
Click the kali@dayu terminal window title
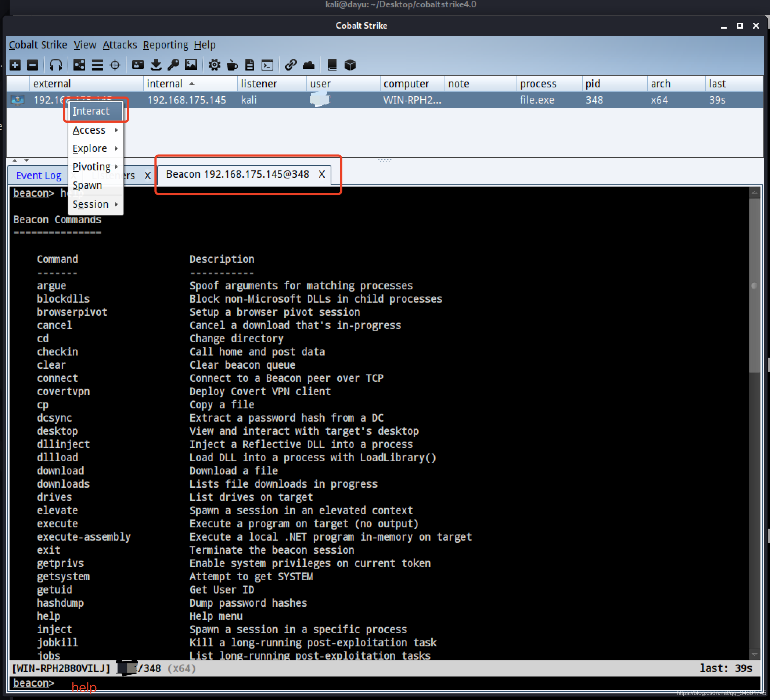coord(401,4)
